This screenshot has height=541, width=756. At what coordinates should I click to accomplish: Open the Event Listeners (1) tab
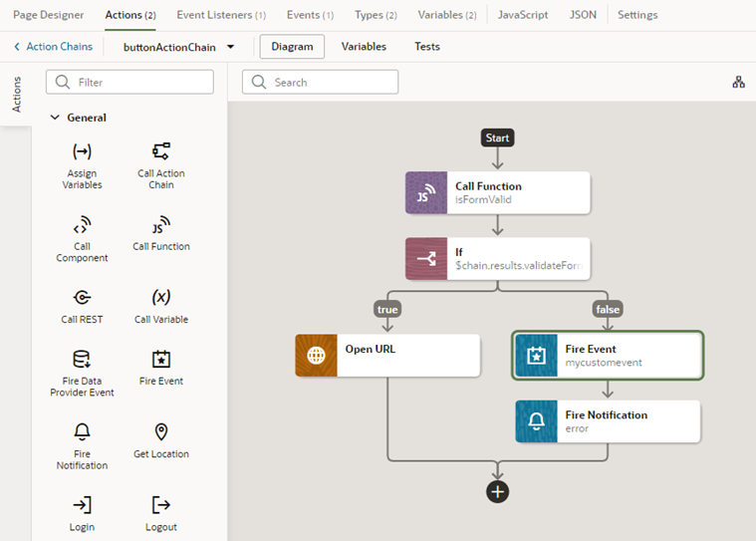pyautogui.click(x=221, y=15)
